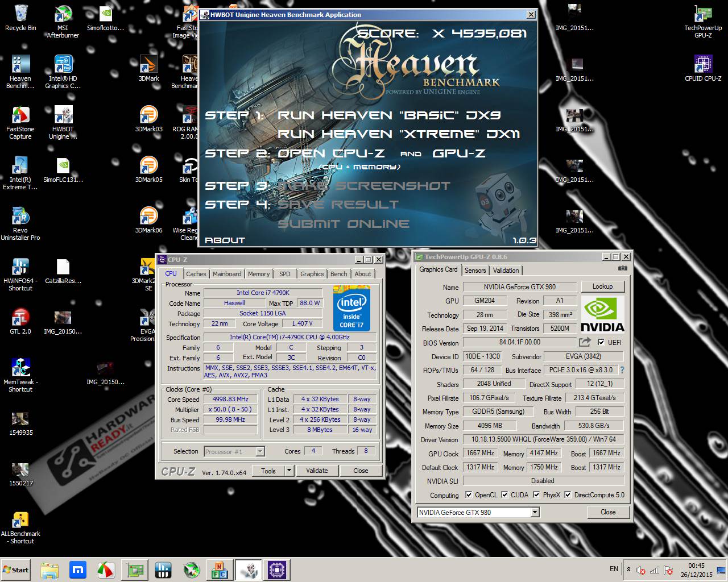
Task: Click the Bus Interface question mark in GPU-Z
Action: click(622, 370)
